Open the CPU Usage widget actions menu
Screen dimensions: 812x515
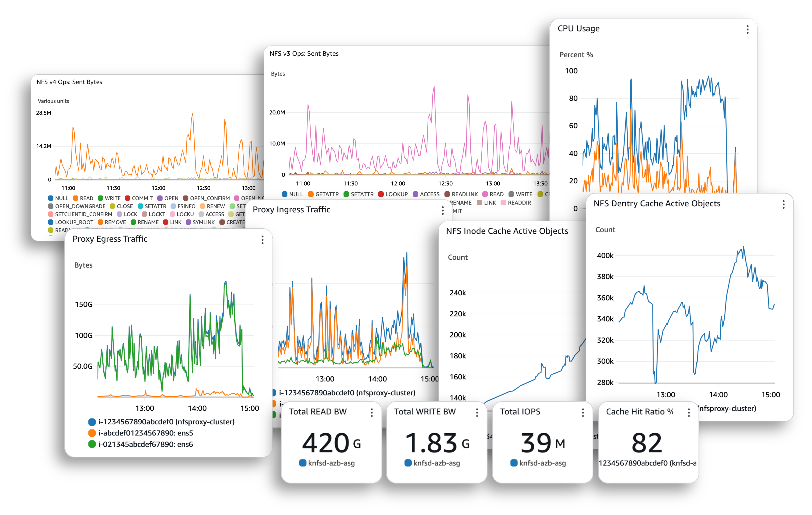click(747, 29)
